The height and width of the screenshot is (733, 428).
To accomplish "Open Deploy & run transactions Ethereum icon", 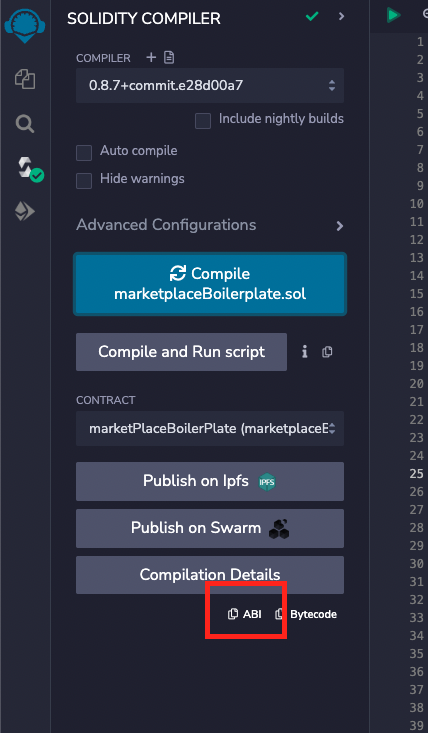I will (x=24, y=212).
